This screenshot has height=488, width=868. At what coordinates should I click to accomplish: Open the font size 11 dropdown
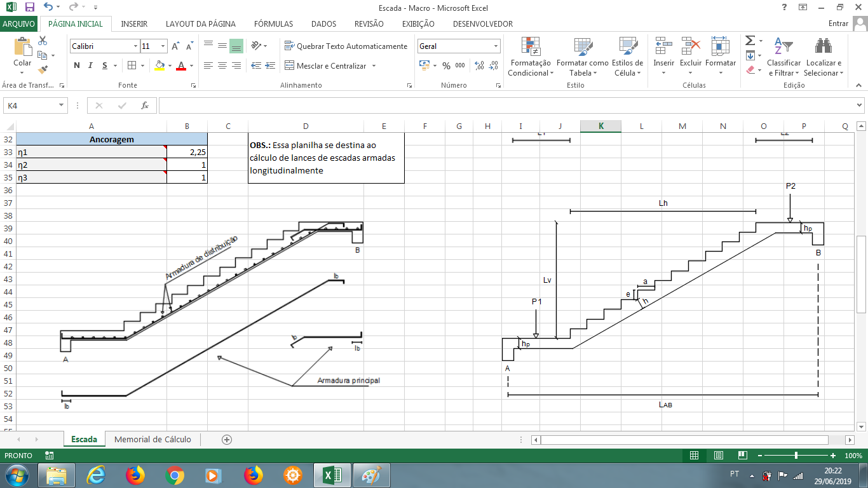pos(163,46)
